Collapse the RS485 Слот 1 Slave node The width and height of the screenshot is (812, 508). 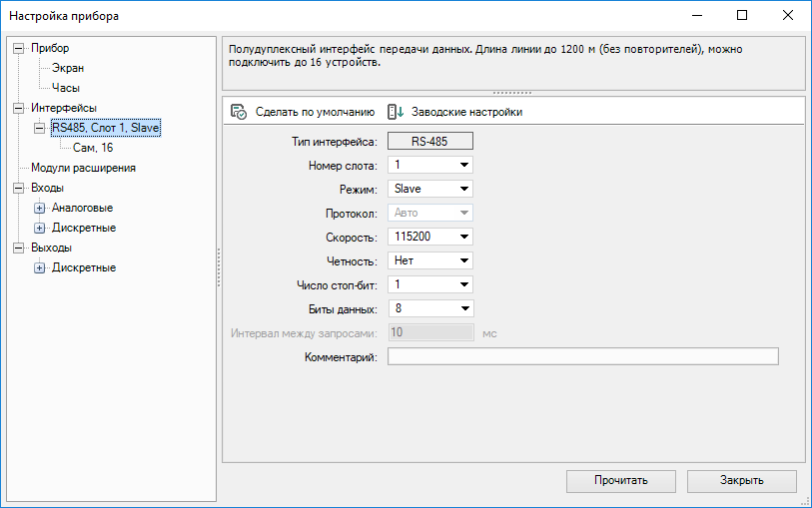click(40, 128)
